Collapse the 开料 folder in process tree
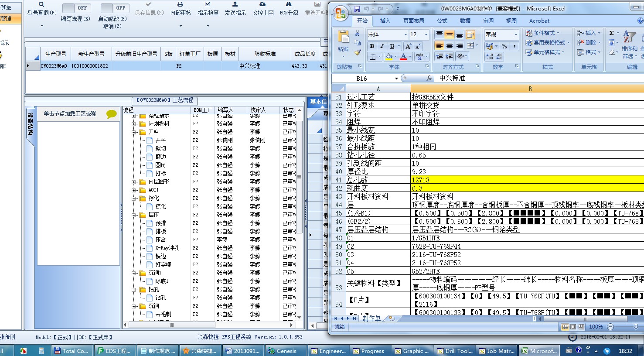 (134, 132)
